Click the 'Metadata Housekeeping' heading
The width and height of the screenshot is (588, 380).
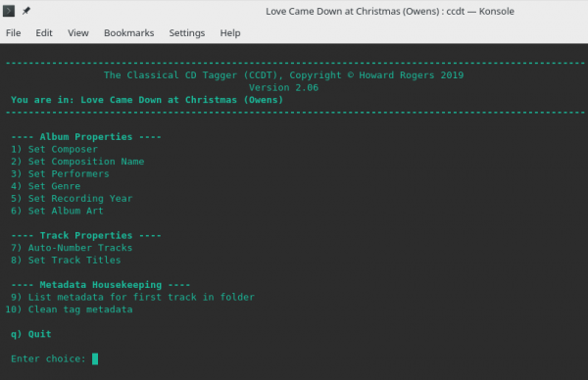coord(101,285)
